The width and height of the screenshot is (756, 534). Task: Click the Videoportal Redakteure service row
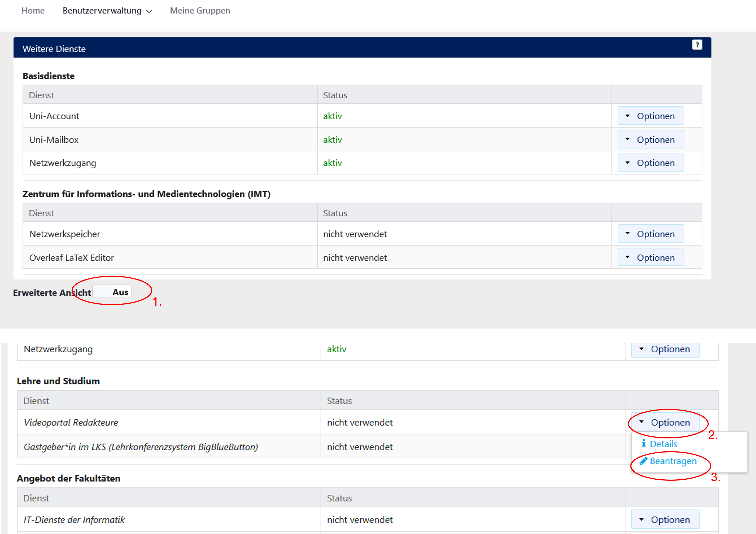71,422
